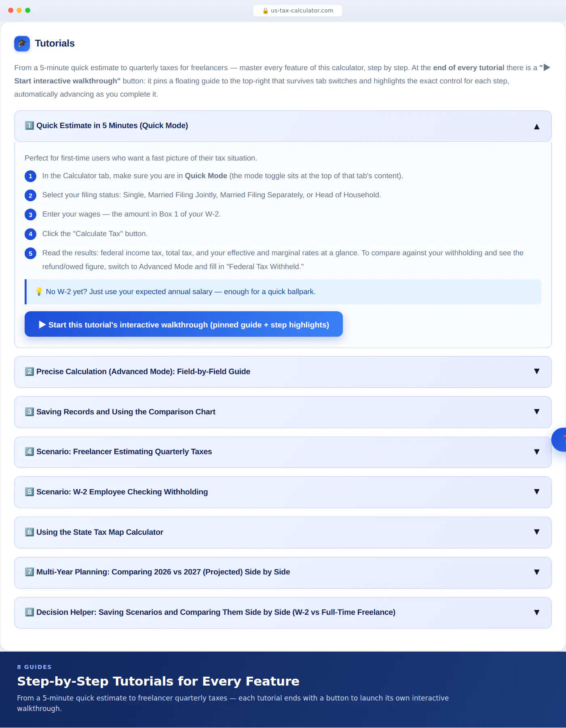Click the number 6 badge of State Tax Map tutorial
This screenshot has width=566, height=728.
(29, 532)
